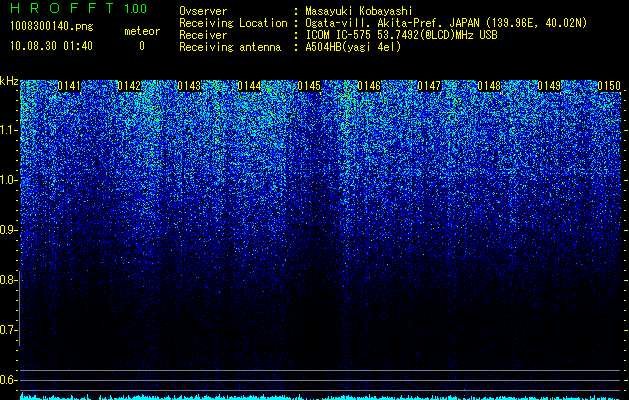Click the Ogata-vill. Akita-Pref. JAPAN location text

tap(446, 23)
